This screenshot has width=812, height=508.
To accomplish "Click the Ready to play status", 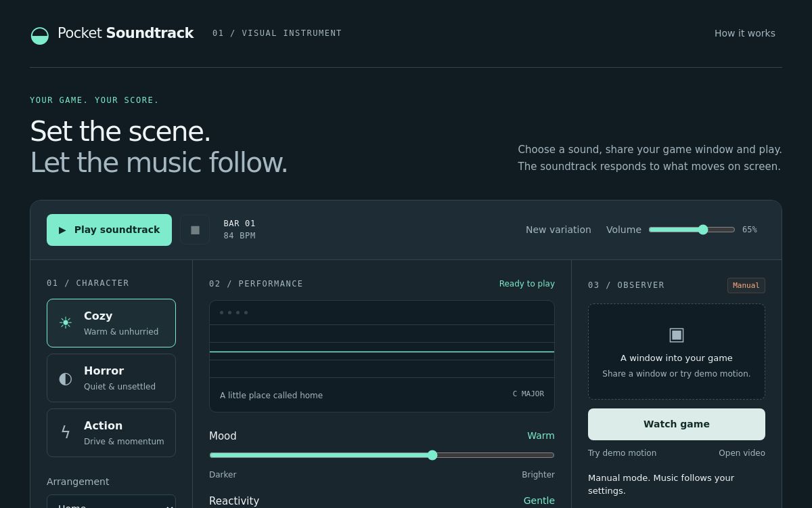I will [527, 284].
